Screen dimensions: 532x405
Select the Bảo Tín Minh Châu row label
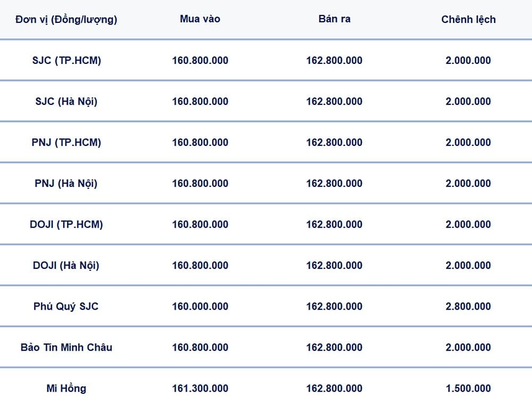pos(66,348)
